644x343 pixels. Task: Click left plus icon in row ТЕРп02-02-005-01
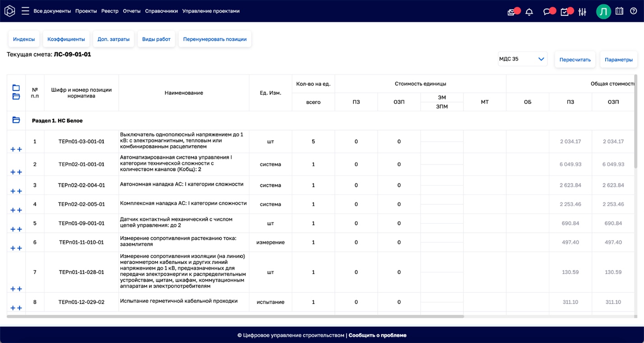coord(13,210)
